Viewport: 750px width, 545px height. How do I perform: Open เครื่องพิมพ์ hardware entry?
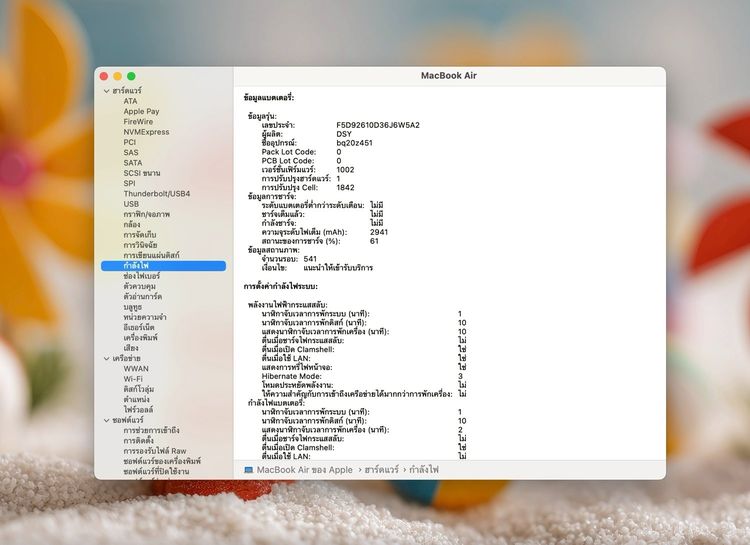click(x=140, y=338)
